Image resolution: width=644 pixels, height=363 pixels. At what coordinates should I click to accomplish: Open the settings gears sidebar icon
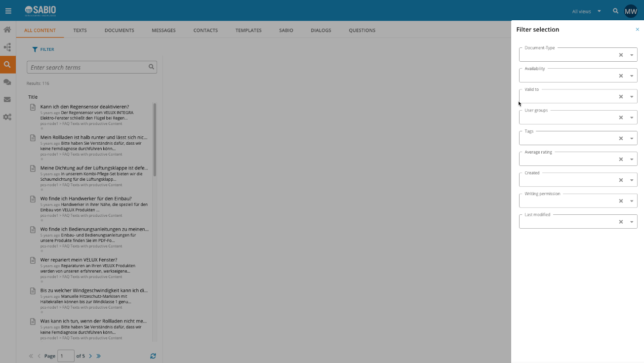(x=7, y=117)
